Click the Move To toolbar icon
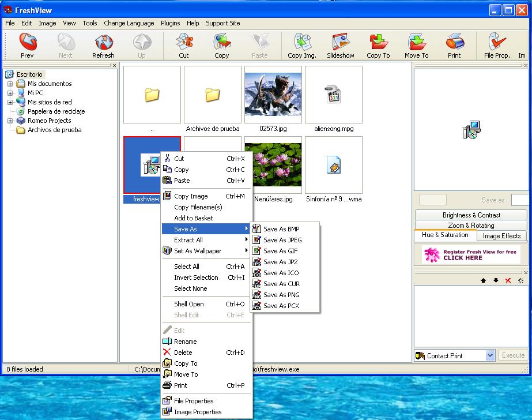 pos(416,42)
